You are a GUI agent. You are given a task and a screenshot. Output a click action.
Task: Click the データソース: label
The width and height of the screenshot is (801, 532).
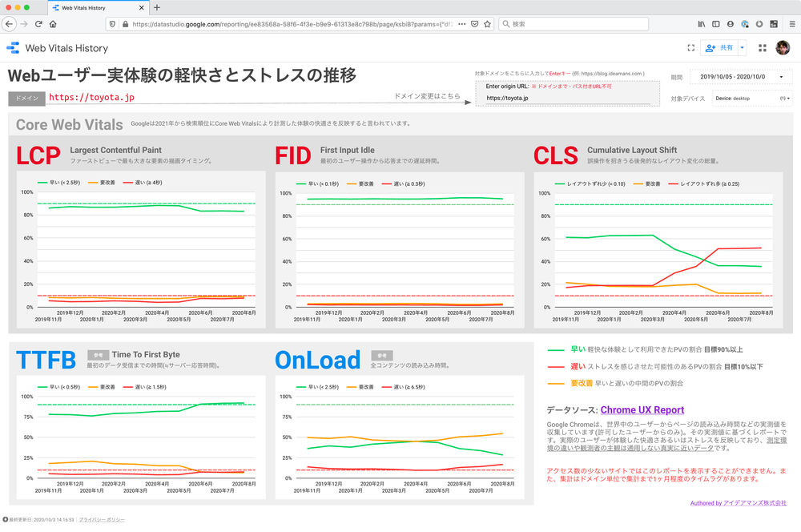pyautogui.click(x=572, y=410)
